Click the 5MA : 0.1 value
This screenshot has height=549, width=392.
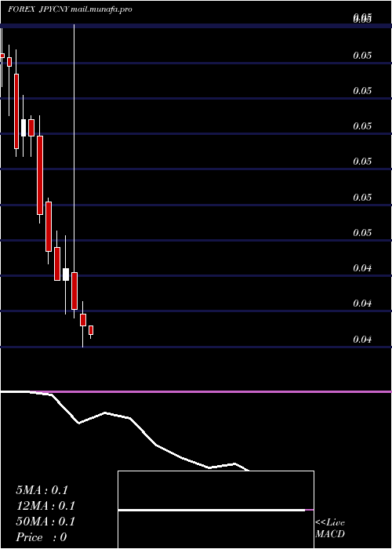point(42,490)
